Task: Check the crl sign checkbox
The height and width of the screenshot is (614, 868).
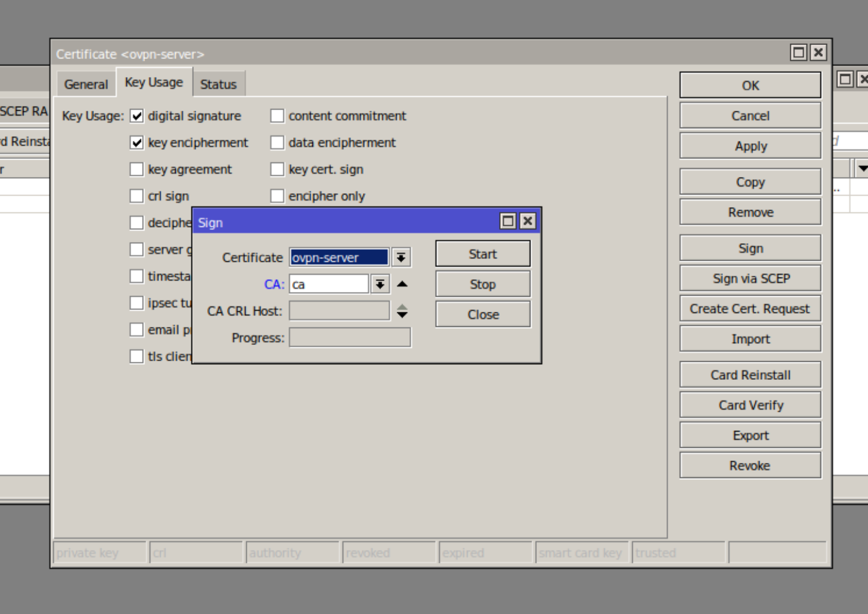Action: pyautogui.click(x=137, y=196)
